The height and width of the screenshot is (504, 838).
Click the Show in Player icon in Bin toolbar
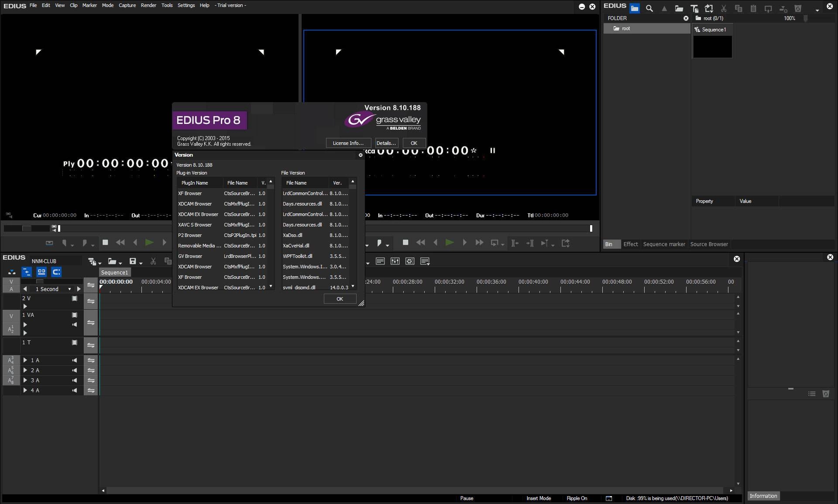click(768, 8)
